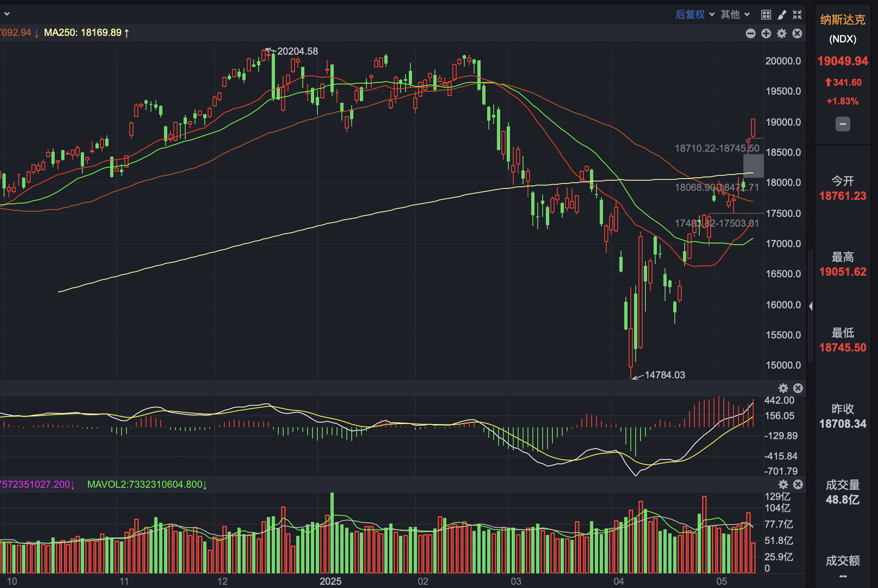Click the minus button under +1.83%
Screen dimensions: 878x588
coord(843,124)
